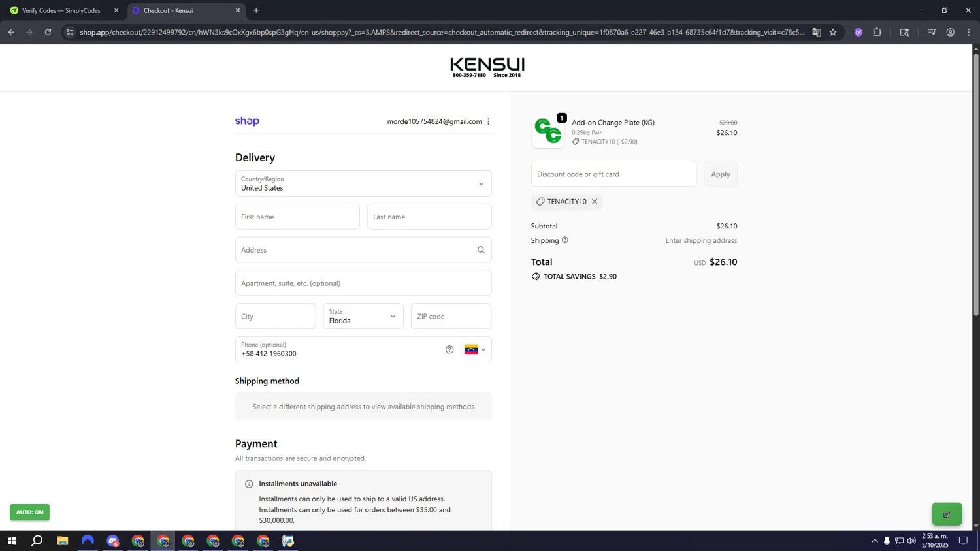Open the State dropdown showing Florida

tap(363, 316)
